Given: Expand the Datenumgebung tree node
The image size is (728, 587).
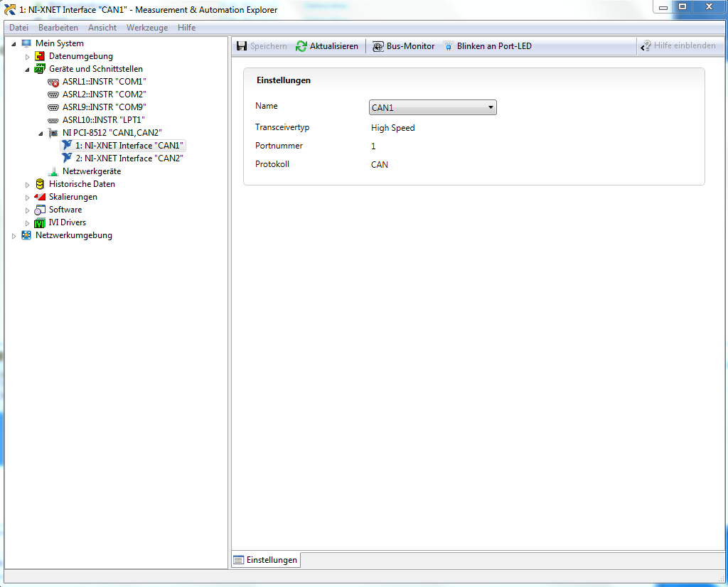Looking at the screenshot, I should (x=27, y=57).
